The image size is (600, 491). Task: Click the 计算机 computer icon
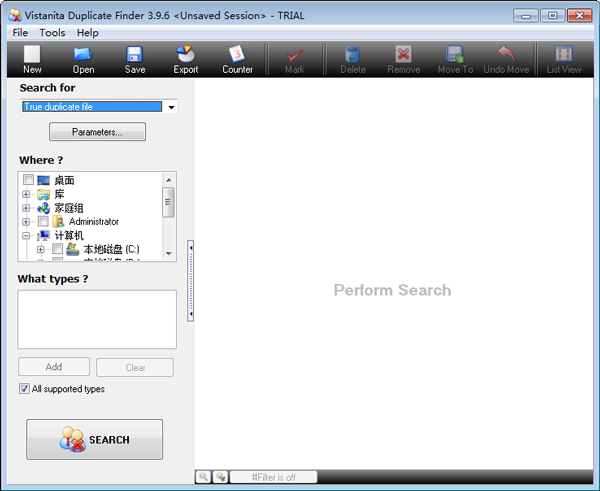[x=43, y=235]
